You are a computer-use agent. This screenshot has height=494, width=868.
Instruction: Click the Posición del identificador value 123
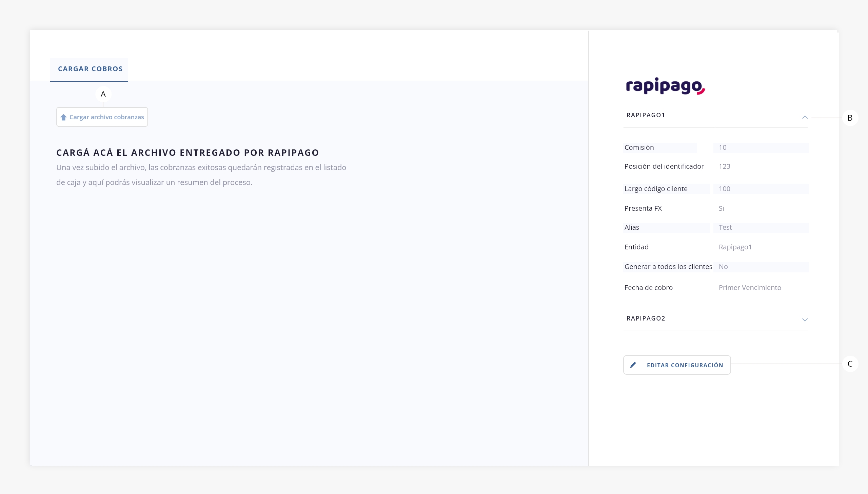[725, 167]
